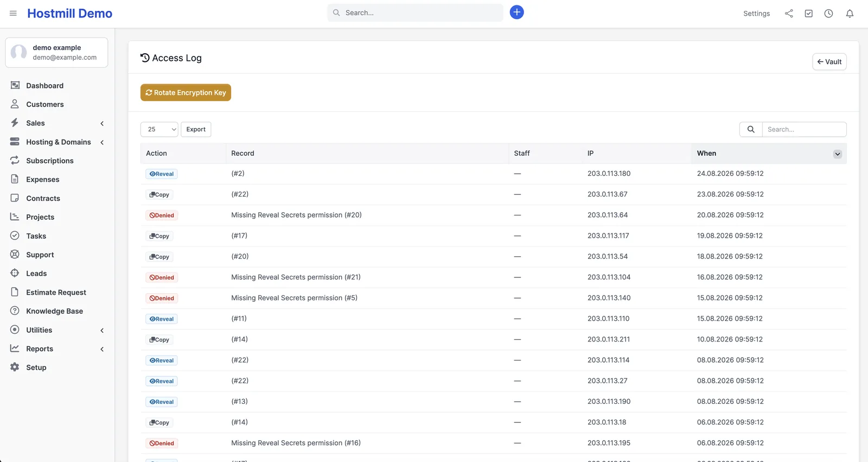The width and height of the screenshot is (868, 462).
Task: Expand the Hosting & Domains chevron
Action: click(102, 142)
